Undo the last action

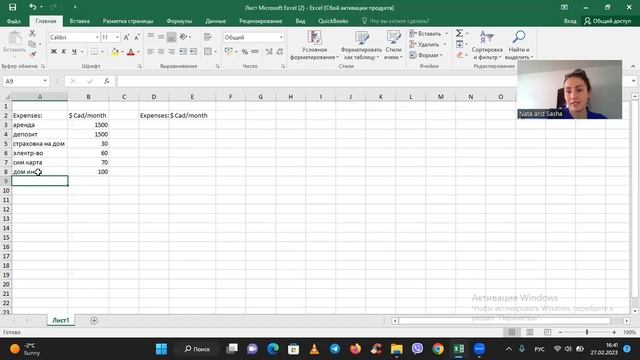click(x=33, y=7)
